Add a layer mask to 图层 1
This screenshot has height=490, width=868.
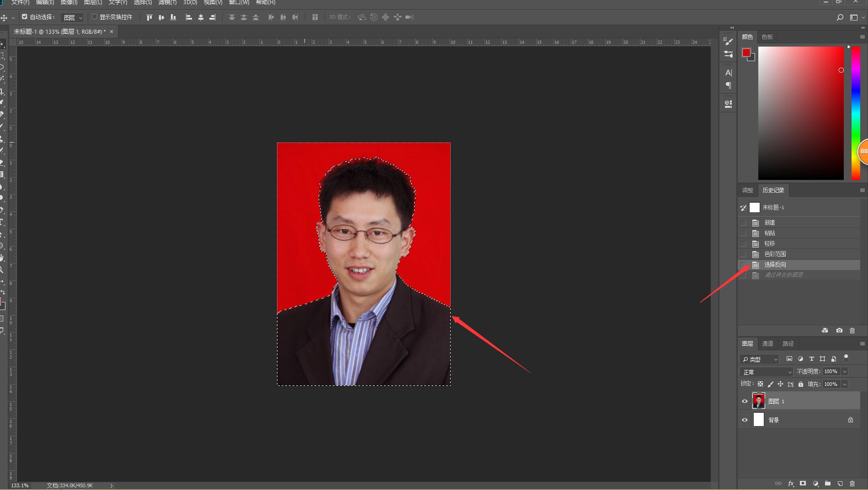(x=803, y=484)
